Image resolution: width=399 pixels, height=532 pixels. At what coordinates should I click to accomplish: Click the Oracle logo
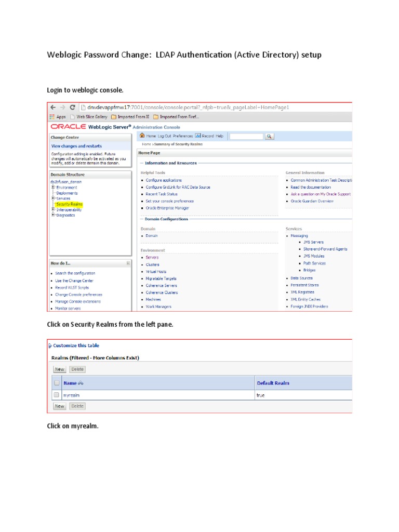point(68,127)
